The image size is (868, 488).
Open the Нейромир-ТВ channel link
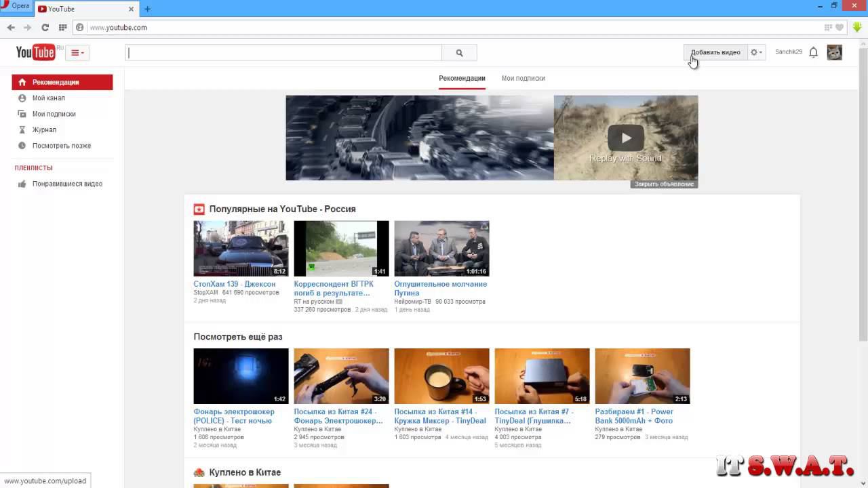413,302
